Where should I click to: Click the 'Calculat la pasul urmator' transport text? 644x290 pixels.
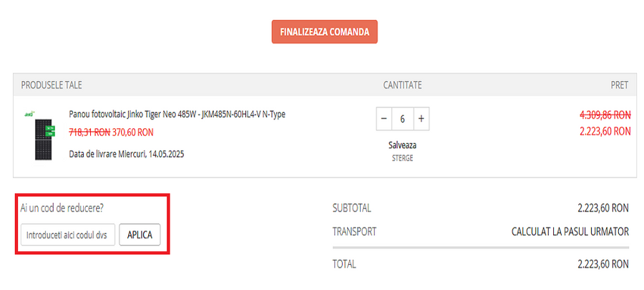570,232
